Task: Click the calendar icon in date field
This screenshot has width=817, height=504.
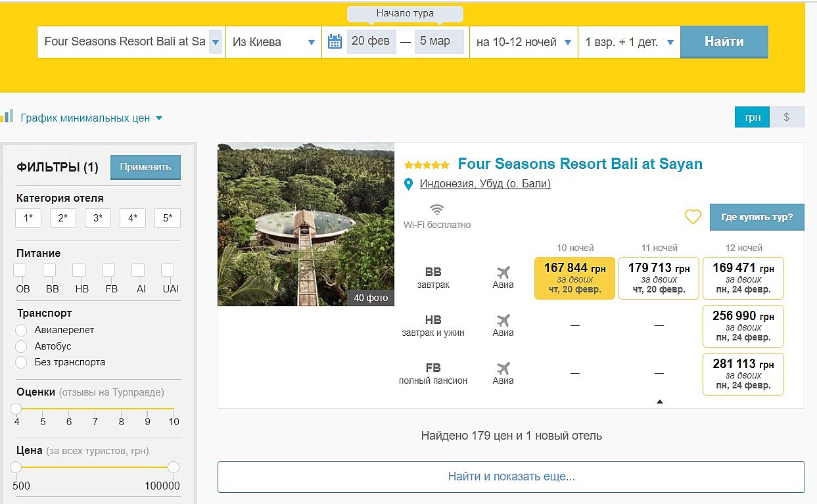Action: point(335,42)
